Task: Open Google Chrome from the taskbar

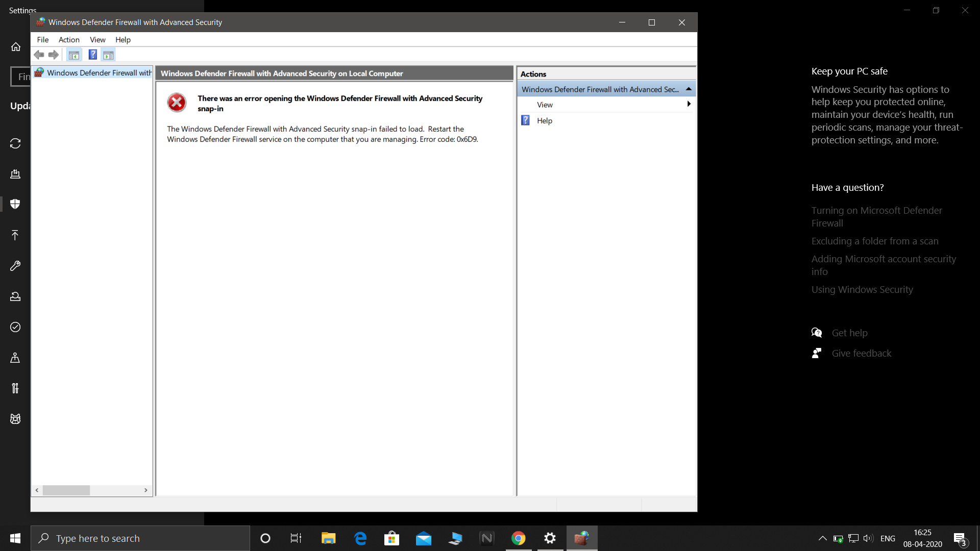Action: (x=519, y=538)
